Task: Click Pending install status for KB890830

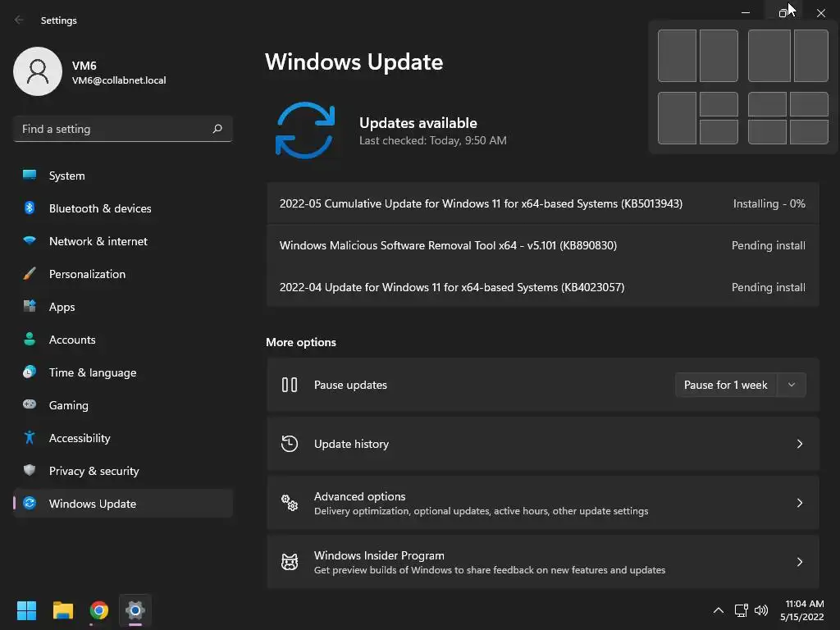Action: pos(768,245)
